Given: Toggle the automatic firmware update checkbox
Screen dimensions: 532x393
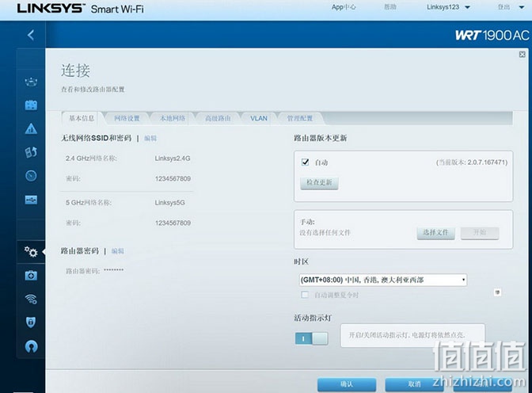Looking at the screenshot, I should click(305, 162).
